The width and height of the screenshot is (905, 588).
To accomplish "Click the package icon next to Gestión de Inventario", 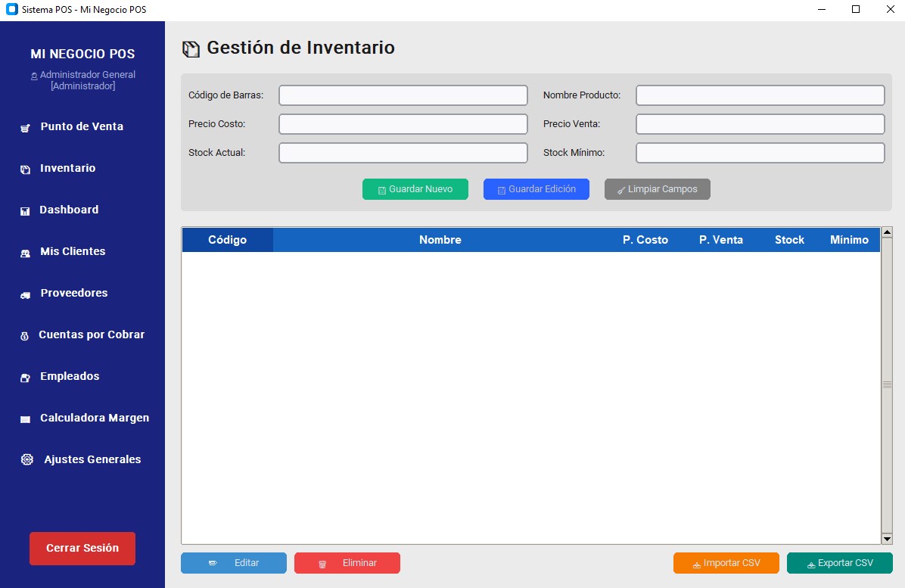I will (191, 49).
